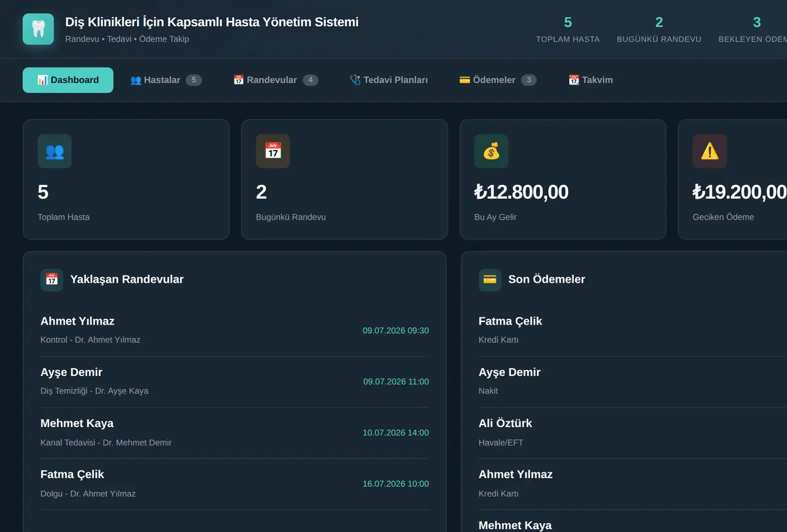Click the Bugünkü Randevu header statistic

tap(659, 30)
